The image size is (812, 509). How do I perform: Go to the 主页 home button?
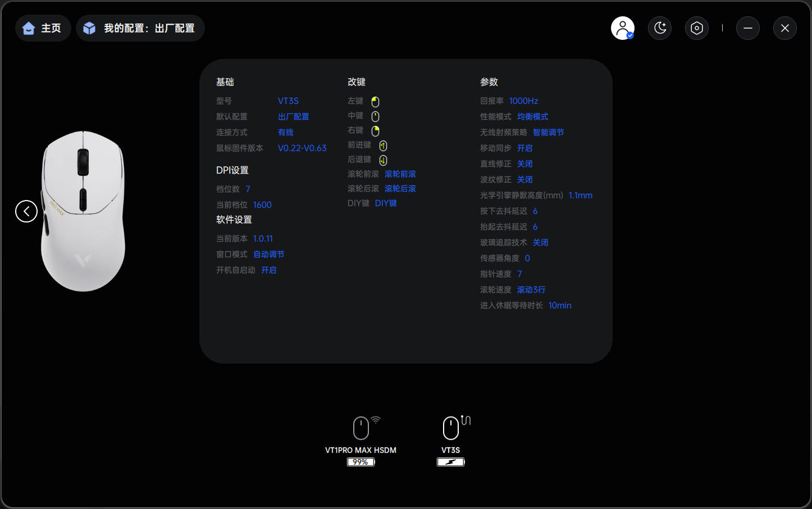coord(43,28)
